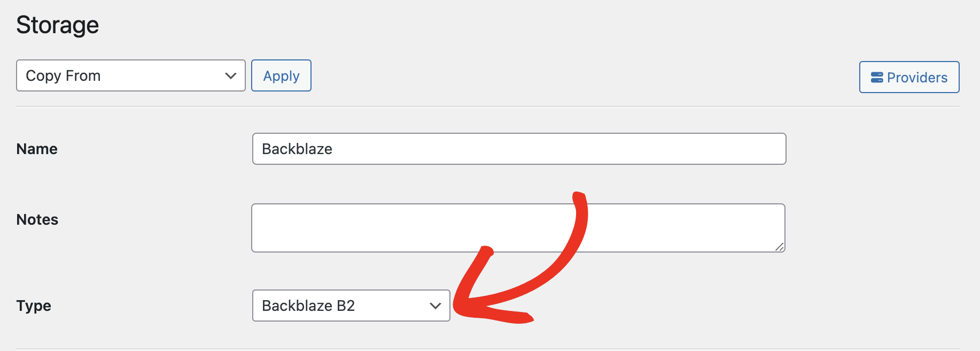Click the Notes textarea resize handle
The image size is (980, 351).
pos(780,247)
